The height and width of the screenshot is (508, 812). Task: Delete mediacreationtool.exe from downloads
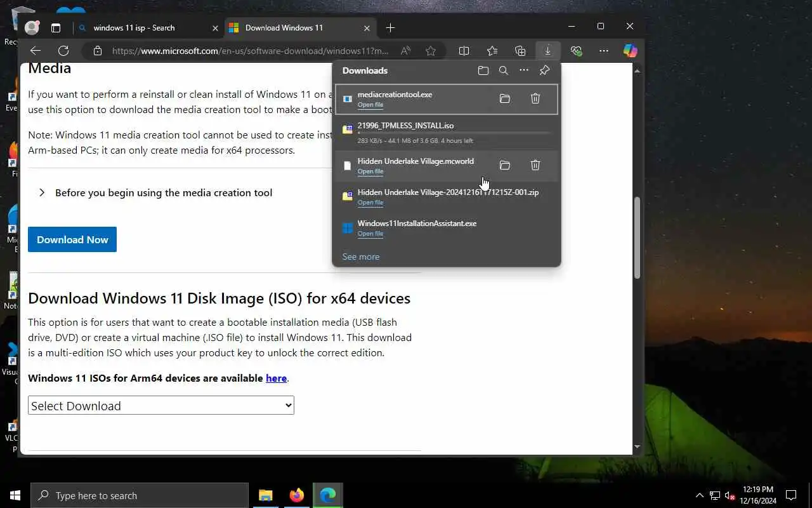click(x=535, y=98)
